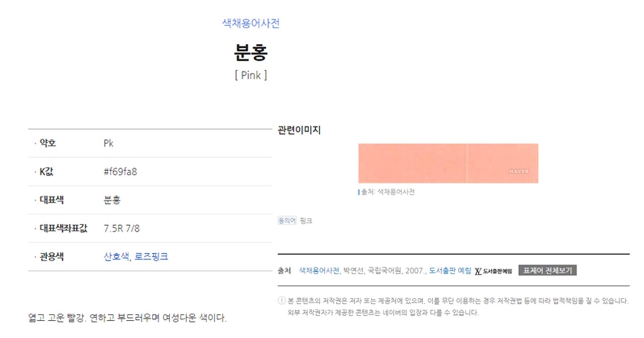This screenshot has width=644, height=338.
Task: Click the 분홍 headline title
Action: (x=251, y=51)
